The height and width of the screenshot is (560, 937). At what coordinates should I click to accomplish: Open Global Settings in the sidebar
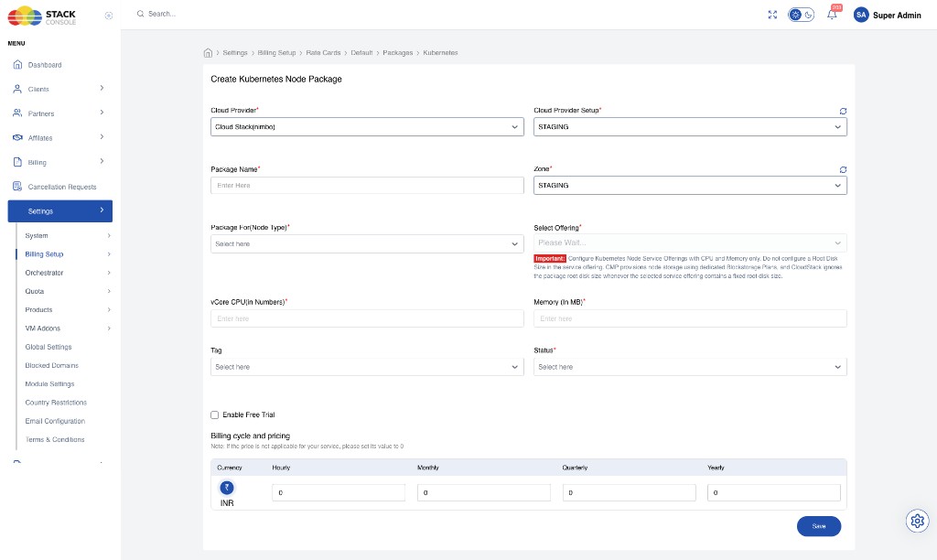[48, 347]
